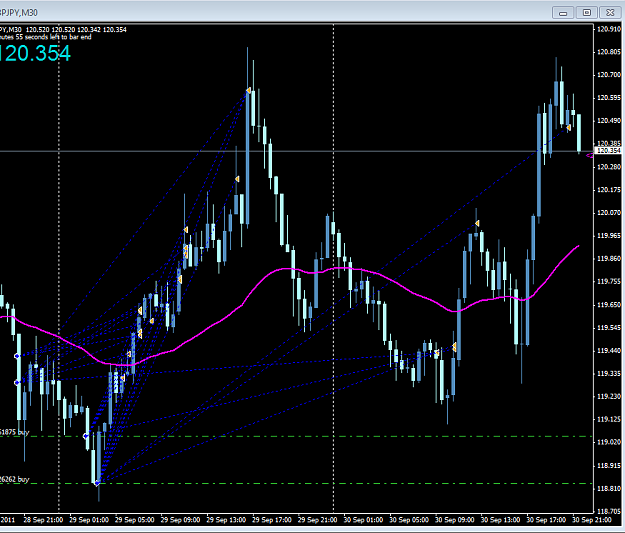Viewport: 625px width, 533px height.
Task: Click the orange close arrow near 120.07 on 30 Sep morning
Action: coord(477,223)
